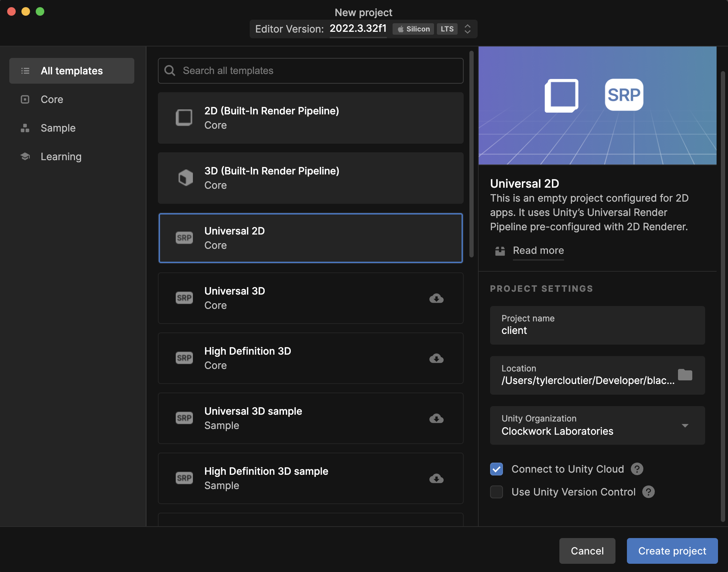Cancel the new project dialog
The height and width of the screenshot is (572, 728).
tap(587, 551)
